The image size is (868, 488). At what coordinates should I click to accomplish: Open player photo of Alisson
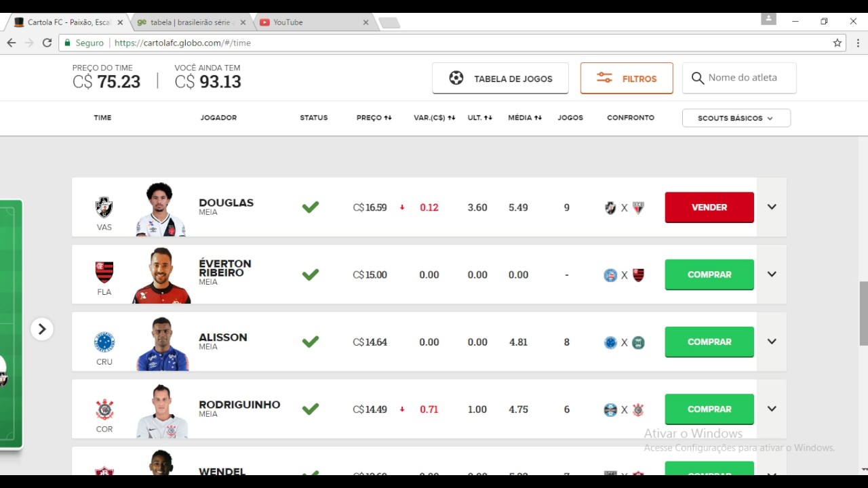pos(162,344)
